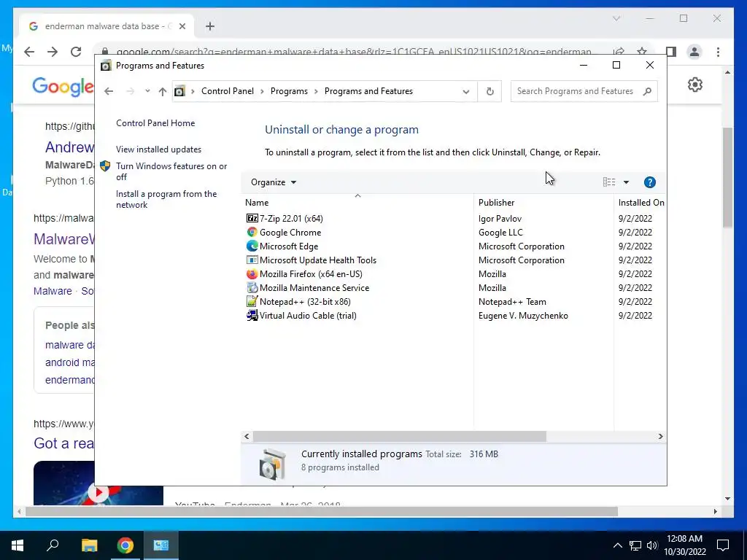Go back in Control Panel window

109,91
